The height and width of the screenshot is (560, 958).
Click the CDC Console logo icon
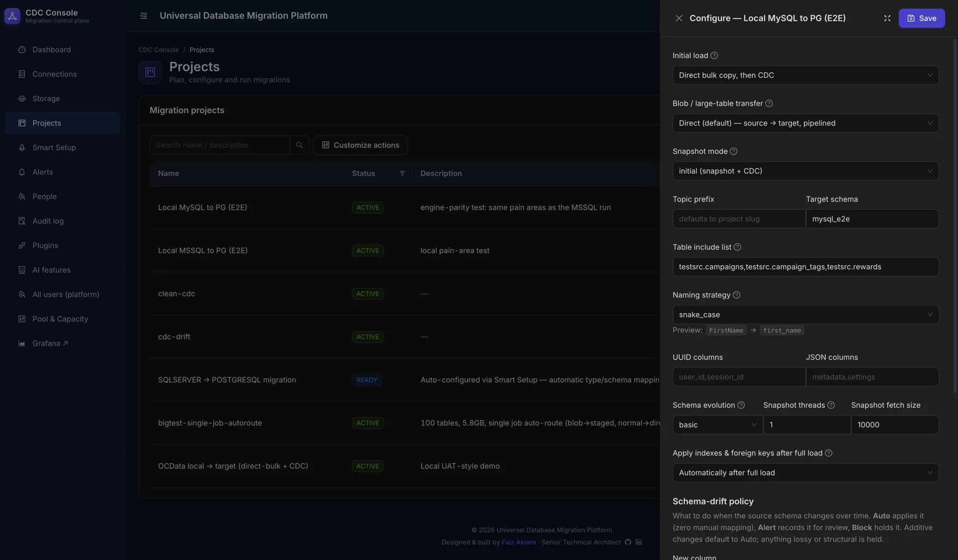pyautogui.click(x=12, y=16)
